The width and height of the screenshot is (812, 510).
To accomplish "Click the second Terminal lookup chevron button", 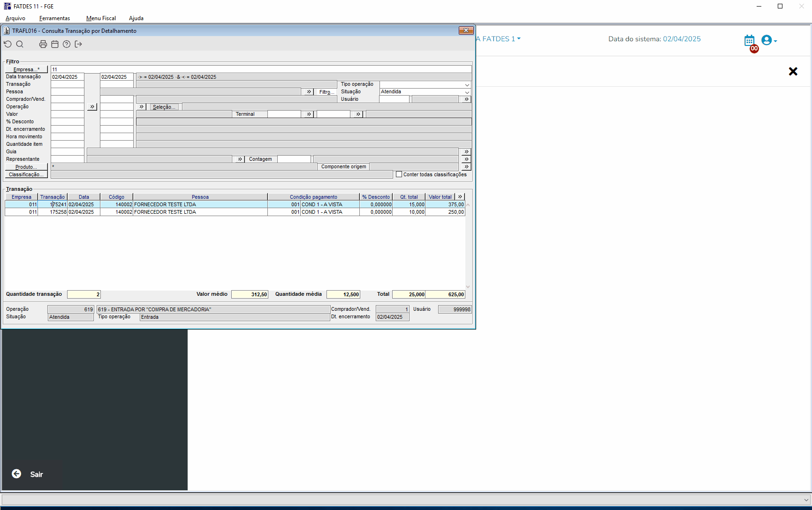I will (x=358, y=114).
